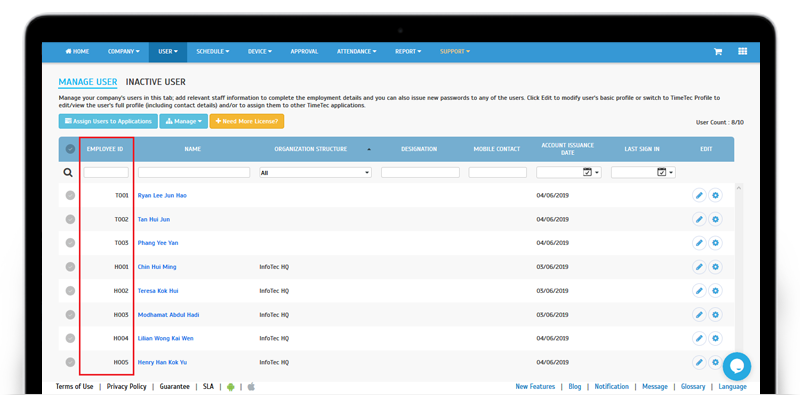Edit Ryan Lee Jun Hao pencil icon
This screenshot has width=800, height=395.
(699, 195)
